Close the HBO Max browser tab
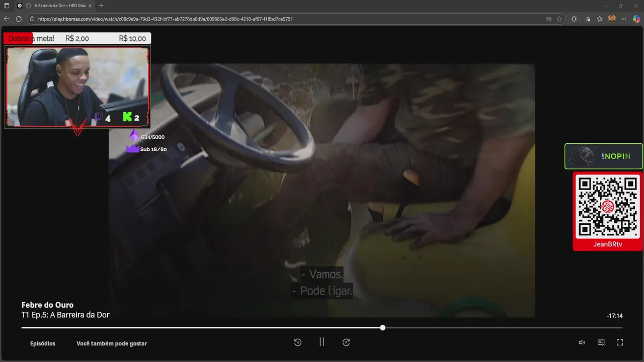Screen dimensions: 644x362 91,6
